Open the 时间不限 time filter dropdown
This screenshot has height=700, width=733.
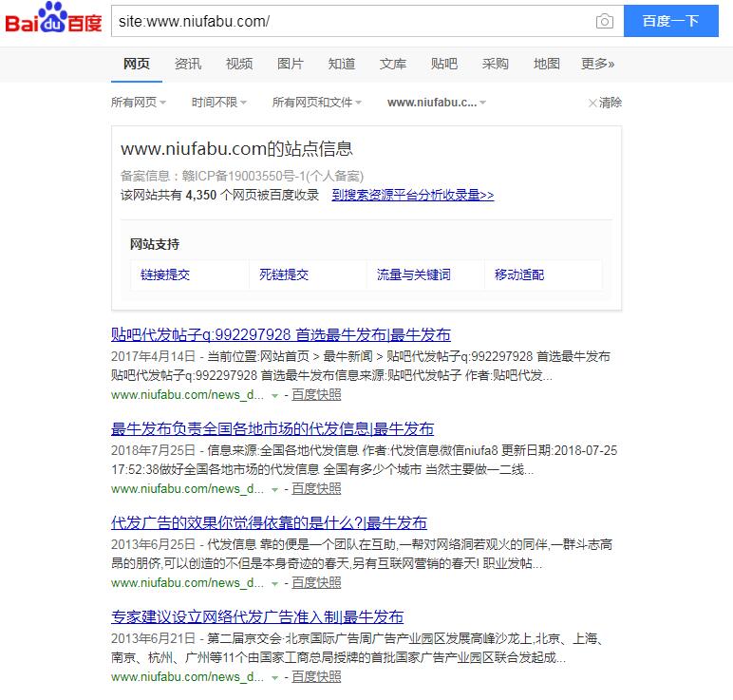pos(218,102)
